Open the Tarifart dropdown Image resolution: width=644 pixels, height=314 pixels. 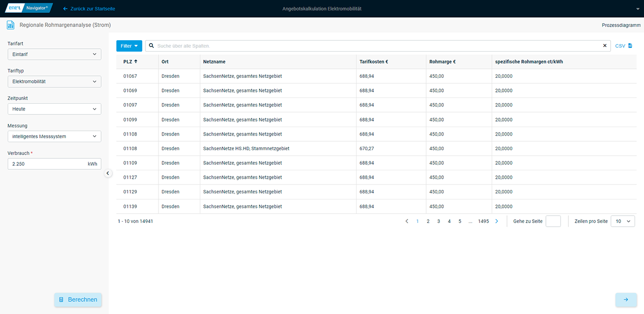tap(54, 54)
